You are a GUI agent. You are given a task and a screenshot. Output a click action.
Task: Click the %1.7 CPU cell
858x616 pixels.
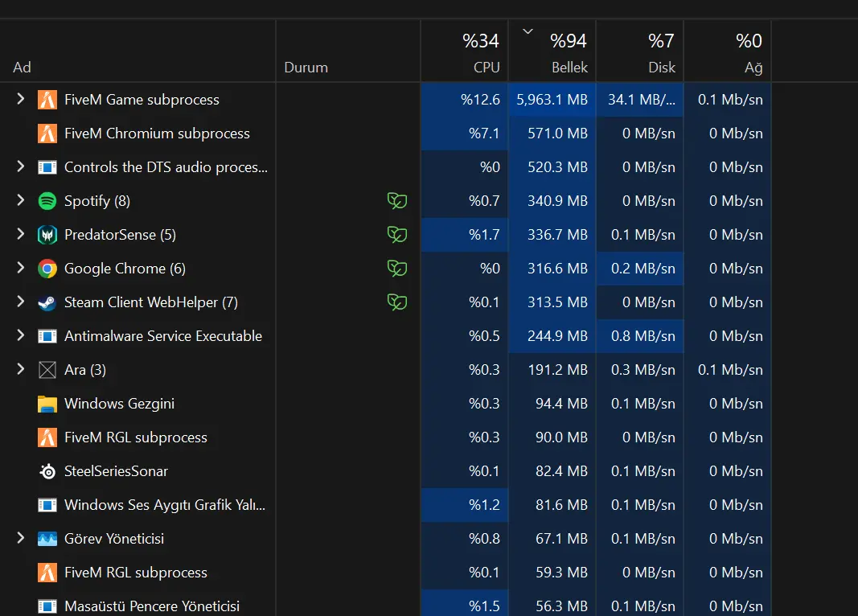[465, 235]
